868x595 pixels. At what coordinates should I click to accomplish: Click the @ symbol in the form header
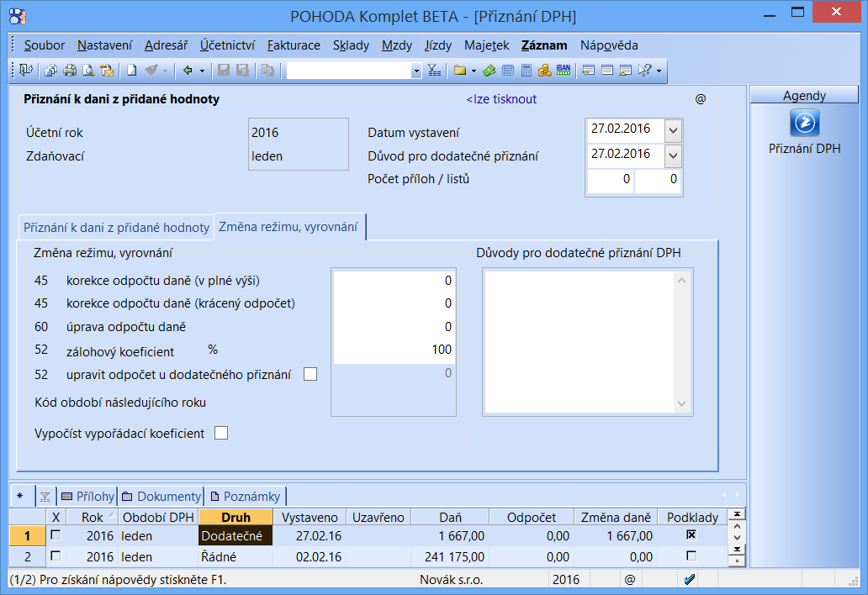pyautogui.click(x=701, y=99)
